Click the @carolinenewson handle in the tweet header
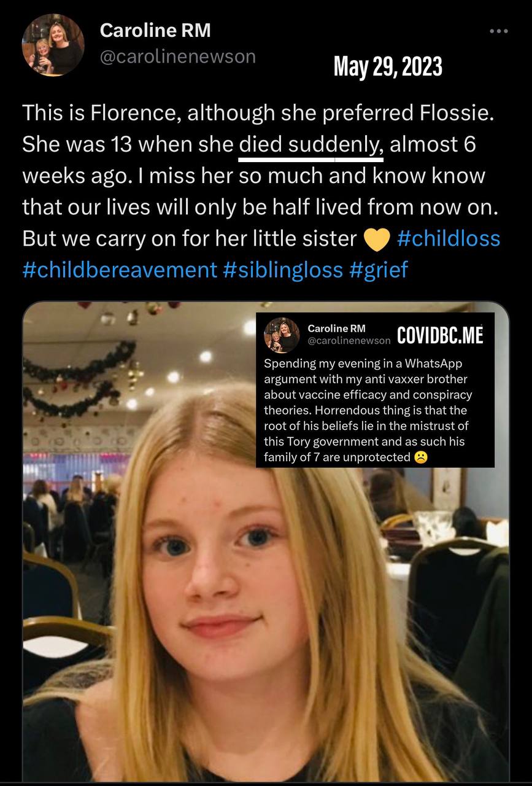Viewport: 532px width, 786px height. [177, 56]
